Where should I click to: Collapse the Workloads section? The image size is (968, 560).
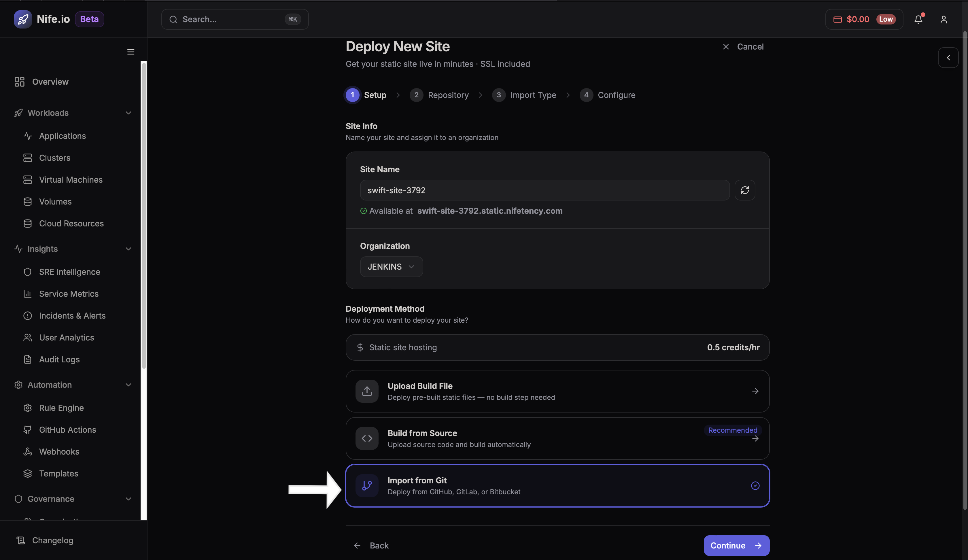128,113
